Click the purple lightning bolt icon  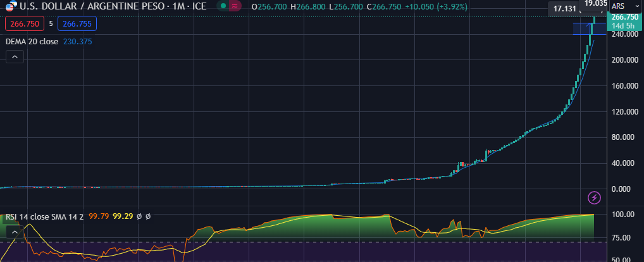click(594, 198)
